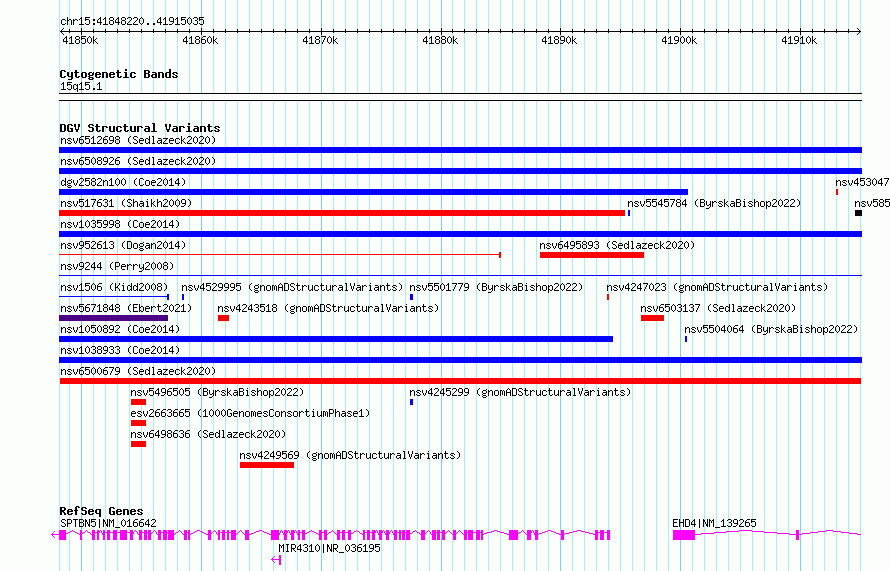Click the MIR4310 gene arrow glyph
Viewport: 890px width, 571px height.
276,560
